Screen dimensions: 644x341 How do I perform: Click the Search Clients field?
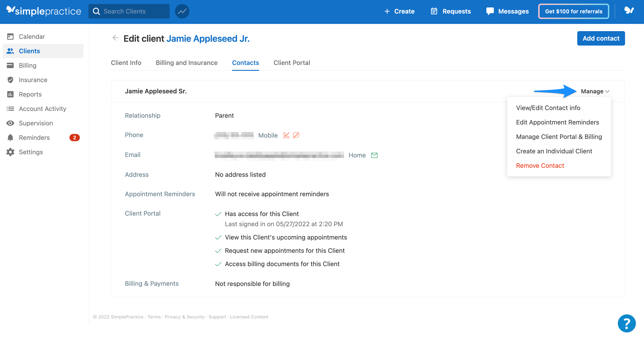point(129,11)
